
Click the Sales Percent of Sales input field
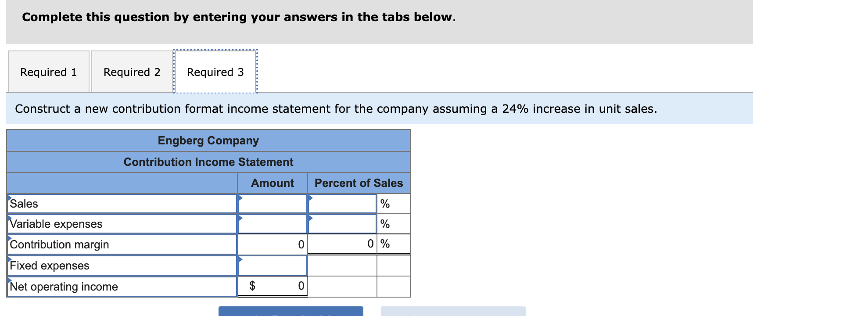(x=342, y=203)
